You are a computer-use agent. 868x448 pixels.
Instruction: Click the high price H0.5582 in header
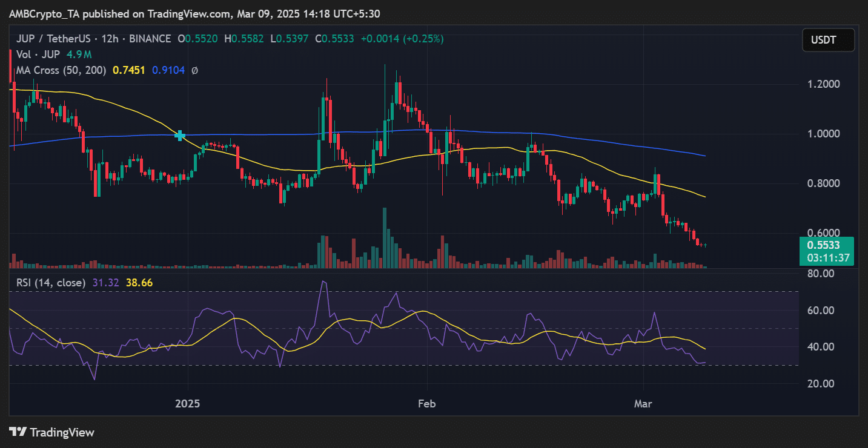(244, 39)
